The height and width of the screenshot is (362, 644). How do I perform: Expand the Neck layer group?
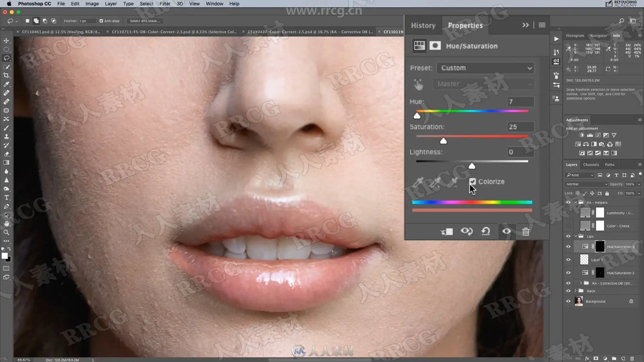coord(576,291)
